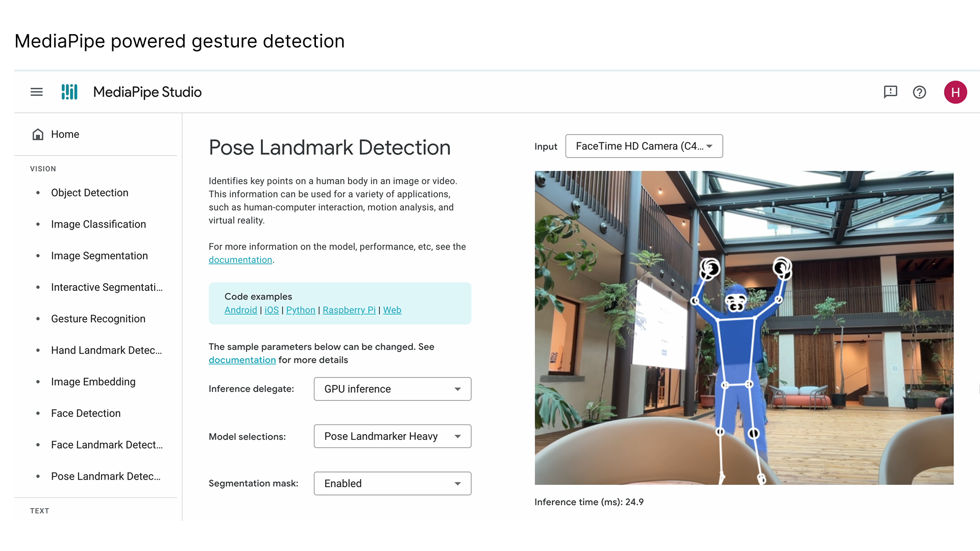Go to Gesture Recognition task

pos(98,319)
